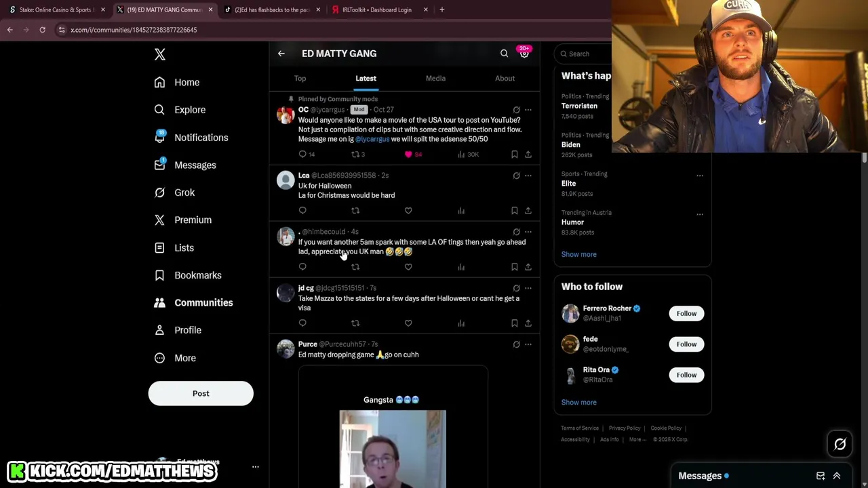
Task: Unlike OC's pinned post with 54 likes
Action: click(x=413, y=155)
